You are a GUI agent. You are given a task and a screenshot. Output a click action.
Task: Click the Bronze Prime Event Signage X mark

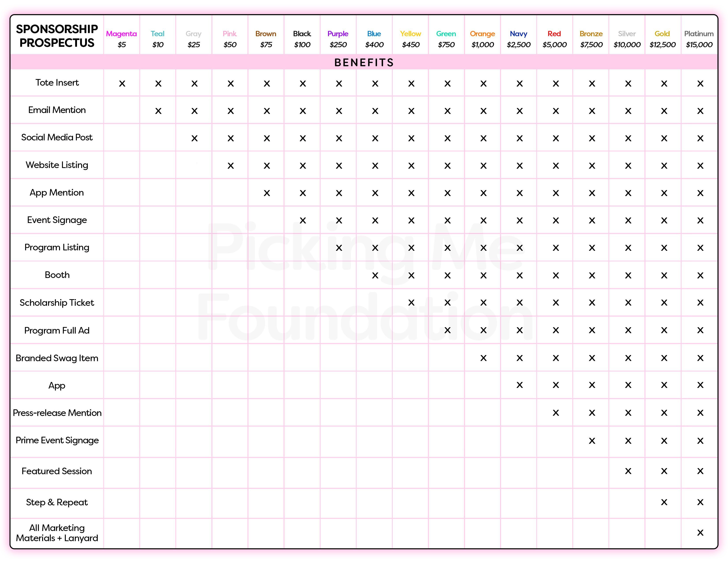592,441
